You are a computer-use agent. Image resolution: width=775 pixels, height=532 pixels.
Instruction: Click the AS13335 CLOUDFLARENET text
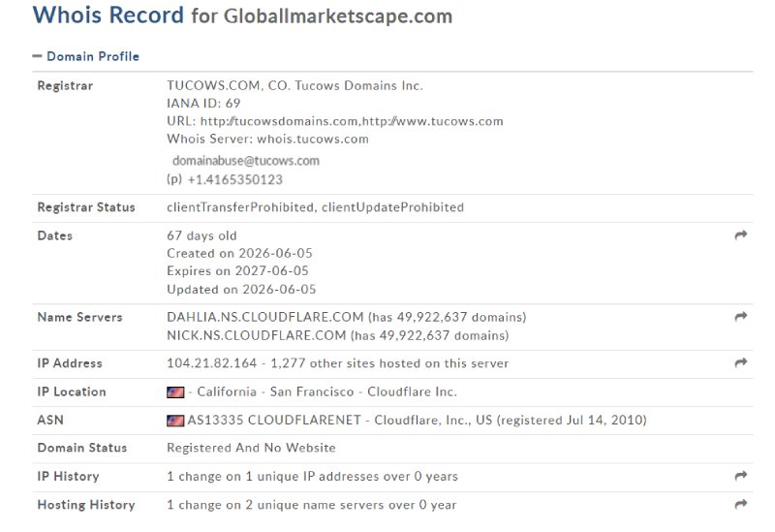click(274, 421)
